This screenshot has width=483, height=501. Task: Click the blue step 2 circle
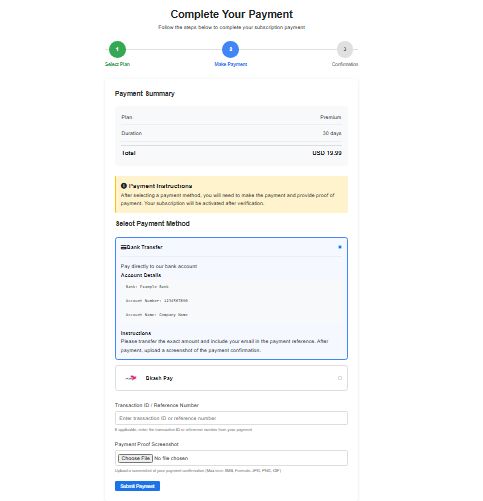(230, 49)
